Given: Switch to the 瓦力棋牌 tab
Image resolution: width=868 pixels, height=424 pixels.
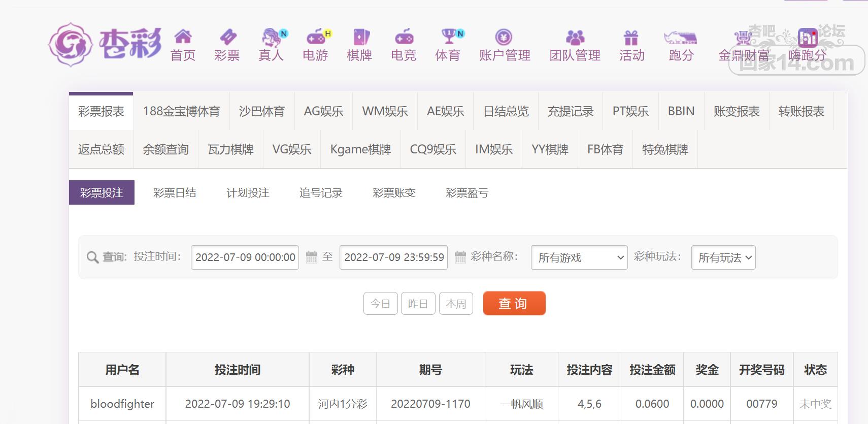Looking at the screenshot, I should click(x=230, y=149).
